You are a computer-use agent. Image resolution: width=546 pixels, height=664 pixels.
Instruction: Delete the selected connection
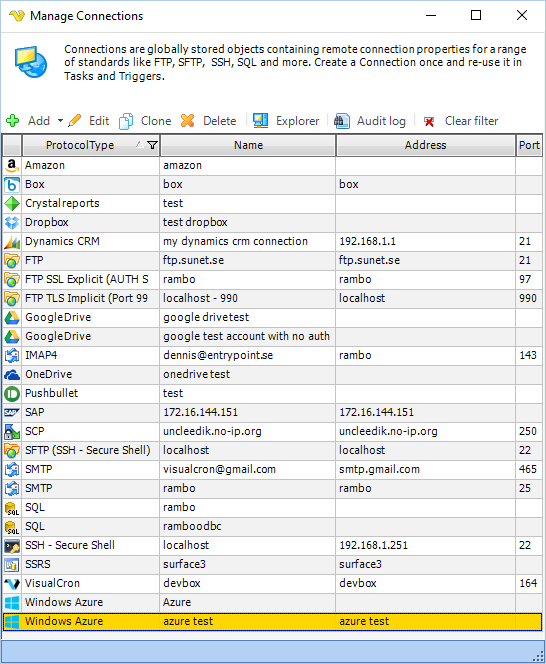pyautogui.click(x=208, y=121)
